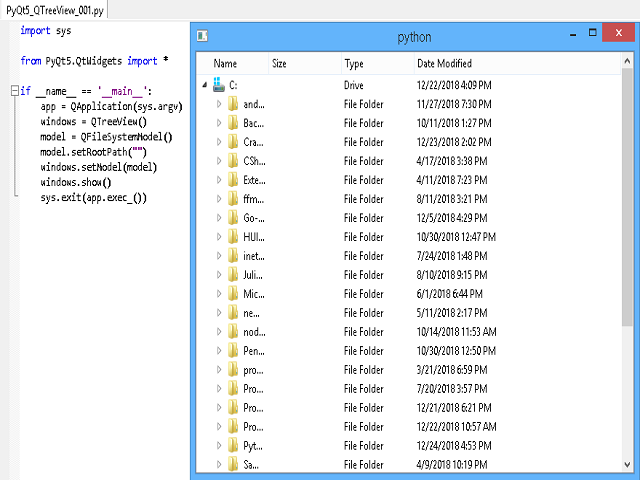Click the folder icon of 'Exte...' row

point(233,180)
